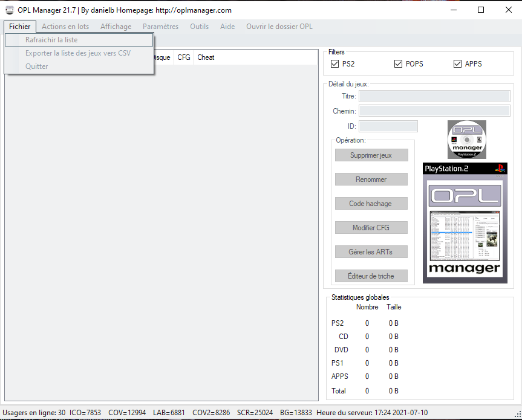Click the Supprimer jeux button
Image resolution: width=522 pixels, height=420 pixels.
[371, 155]
